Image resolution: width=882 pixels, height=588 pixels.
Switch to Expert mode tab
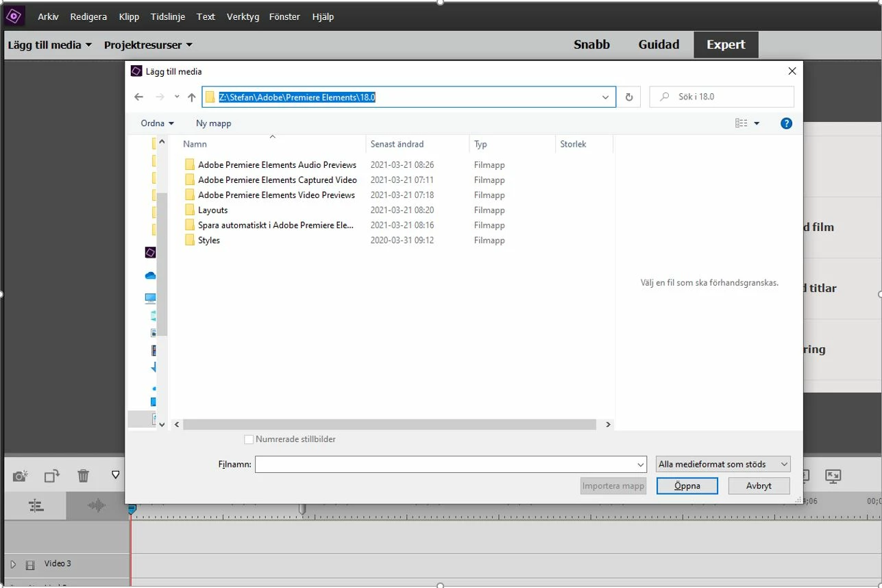coord(726,45)
